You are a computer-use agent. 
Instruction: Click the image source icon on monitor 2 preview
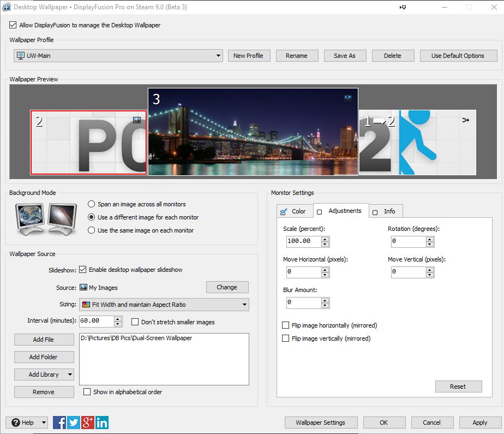click(137, 120)
